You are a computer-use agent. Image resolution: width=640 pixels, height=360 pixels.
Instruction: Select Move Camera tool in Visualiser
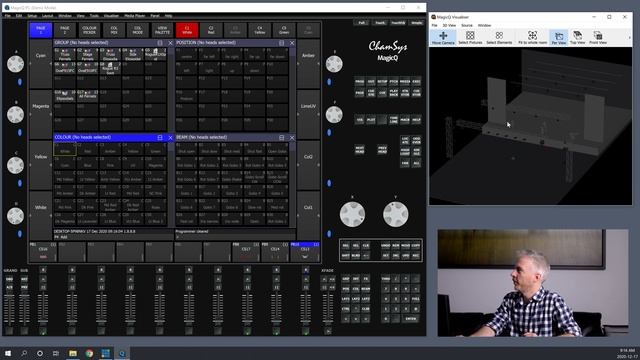tap(443, 38)
